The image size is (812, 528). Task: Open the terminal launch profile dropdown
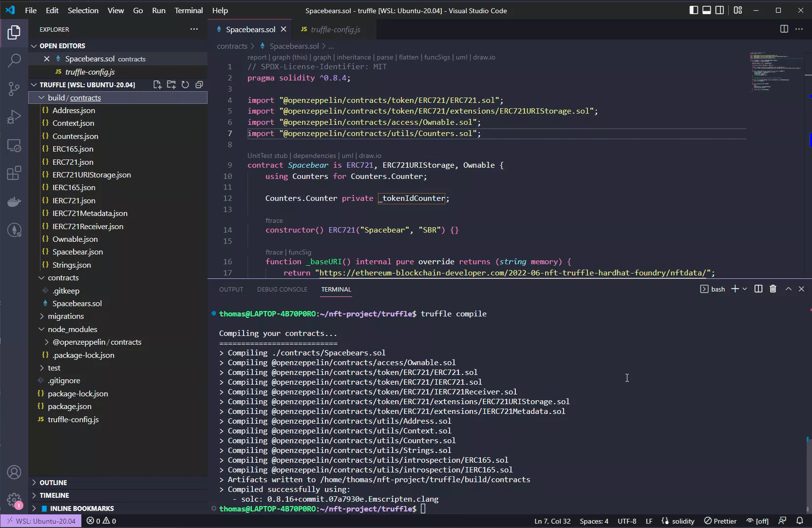click(745, 289)
